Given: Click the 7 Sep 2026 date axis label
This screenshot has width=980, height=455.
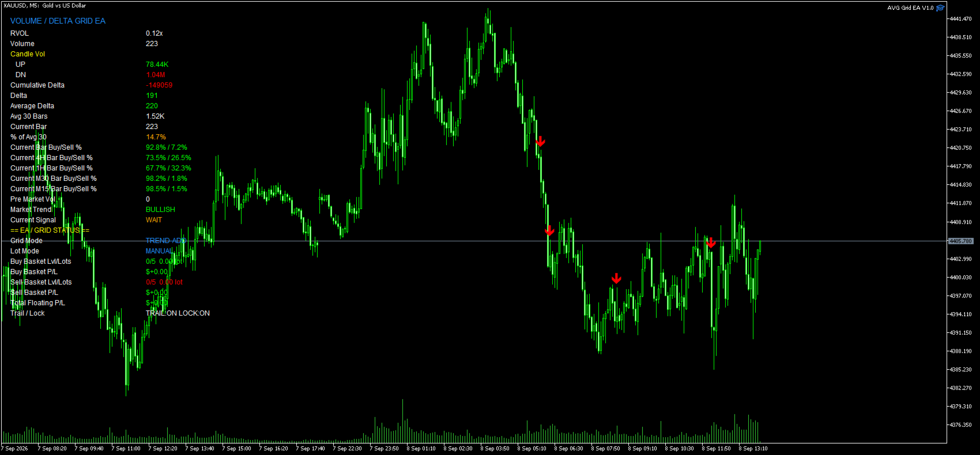Looking at the screenshot, I should coord(15,449).
